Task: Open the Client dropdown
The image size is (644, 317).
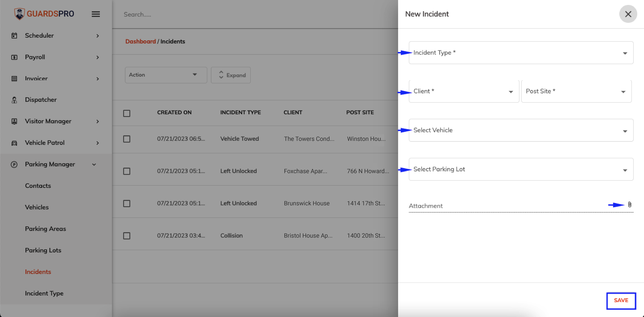Action: (x=464, y=91)
